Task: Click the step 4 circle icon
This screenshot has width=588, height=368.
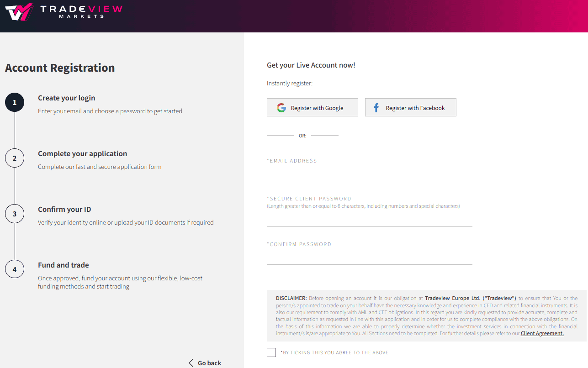Action: pyautogui.click(x=15, y=269)
